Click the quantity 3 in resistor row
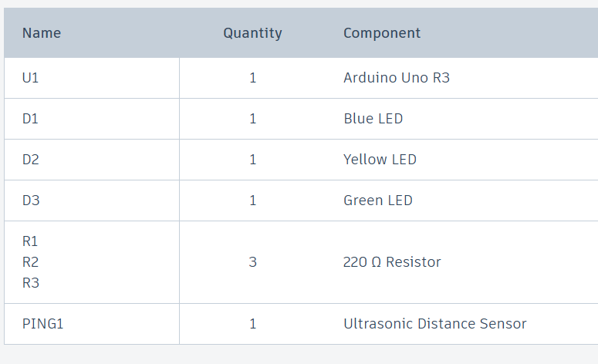Viewport: 598px width, 364px height. pos(252,262)
